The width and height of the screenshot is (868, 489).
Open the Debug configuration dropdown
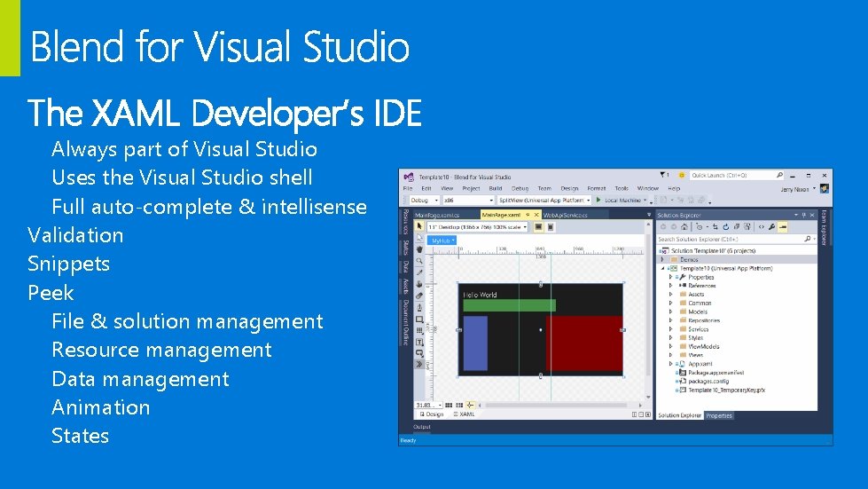[x=425, y=200]
